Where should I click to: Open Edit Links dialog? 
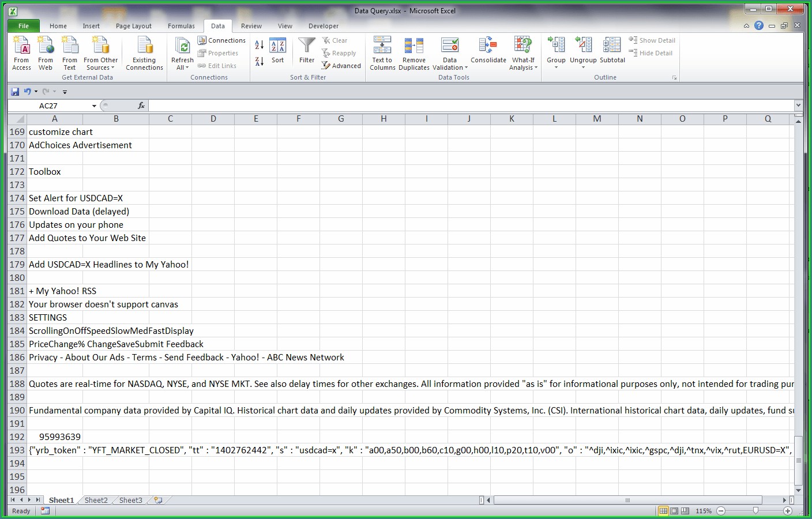click(x=217, y=66)
